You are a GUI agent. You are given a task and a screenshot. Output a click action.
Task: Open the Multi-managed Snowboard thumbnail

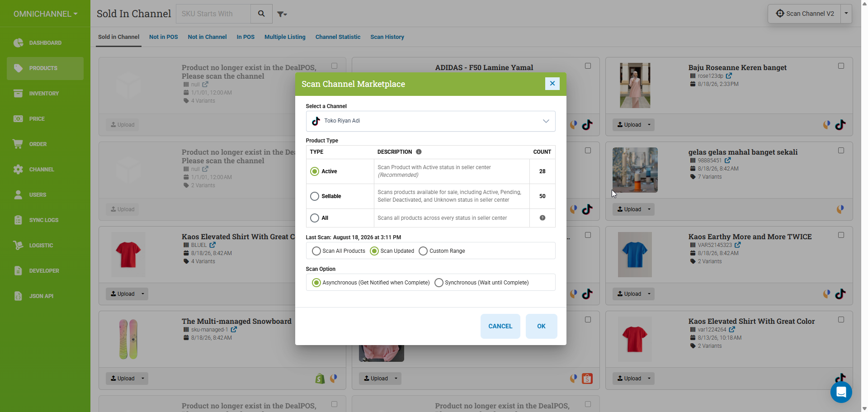coord(128,339)
